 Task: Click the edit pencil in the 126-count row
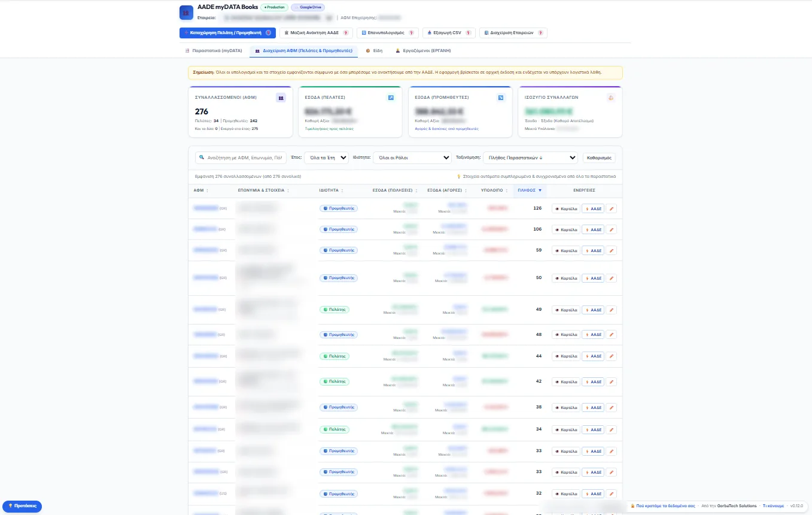click(611, 209)
